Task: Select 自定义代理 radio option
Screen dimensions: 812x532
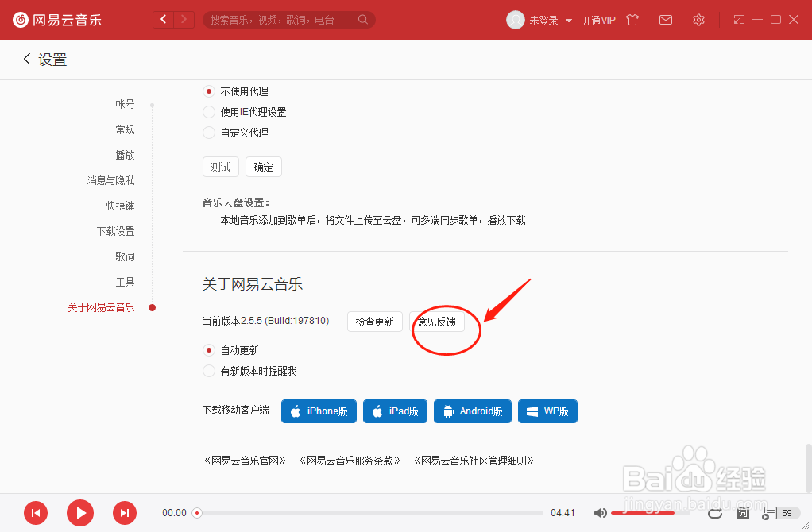Action: coord(209,133)
